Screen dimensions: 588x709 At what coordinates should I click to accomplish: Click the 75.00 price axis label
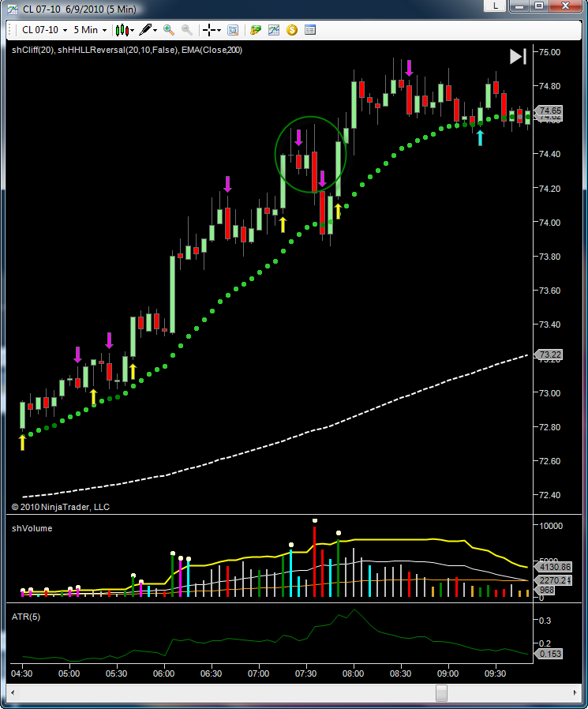(x=549, y=52)
